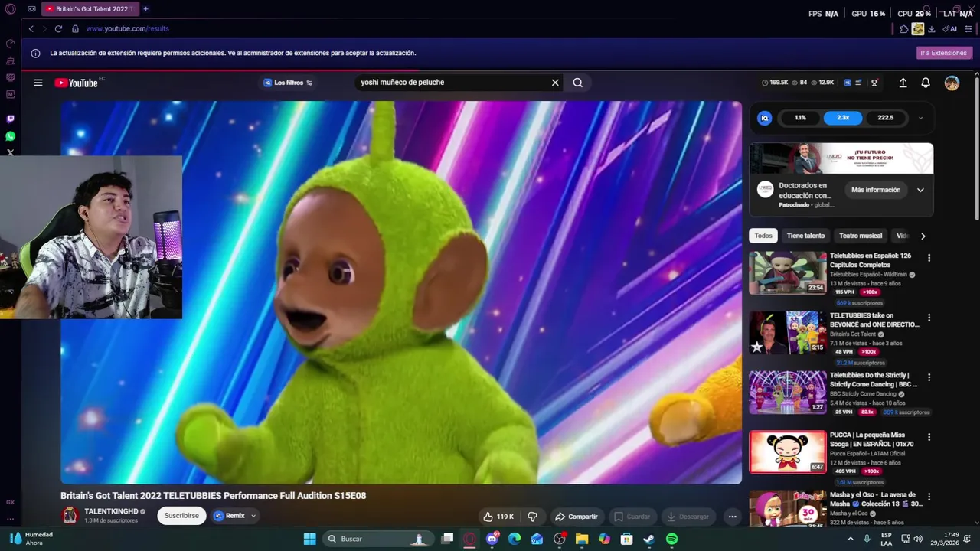
Task: Like the video with 119 K thumbs up
Action: click(x=498, y=517)
